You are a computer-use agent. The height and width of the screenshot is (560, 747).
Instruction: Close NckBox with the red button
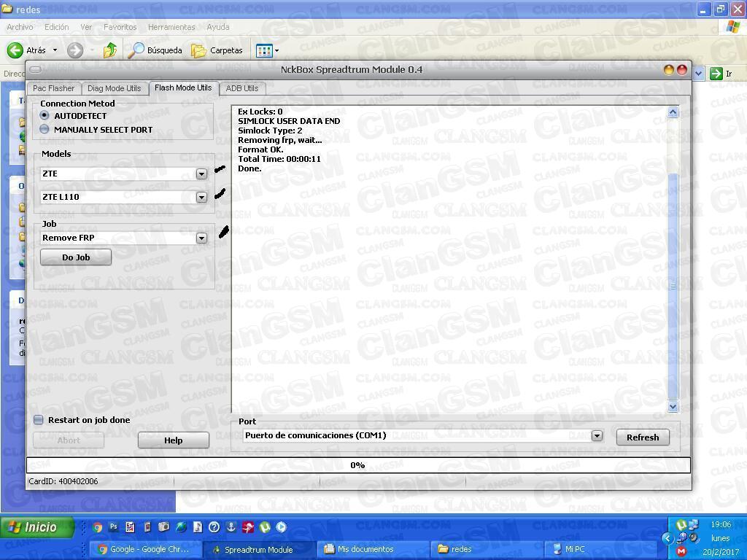tap(682, 70)
